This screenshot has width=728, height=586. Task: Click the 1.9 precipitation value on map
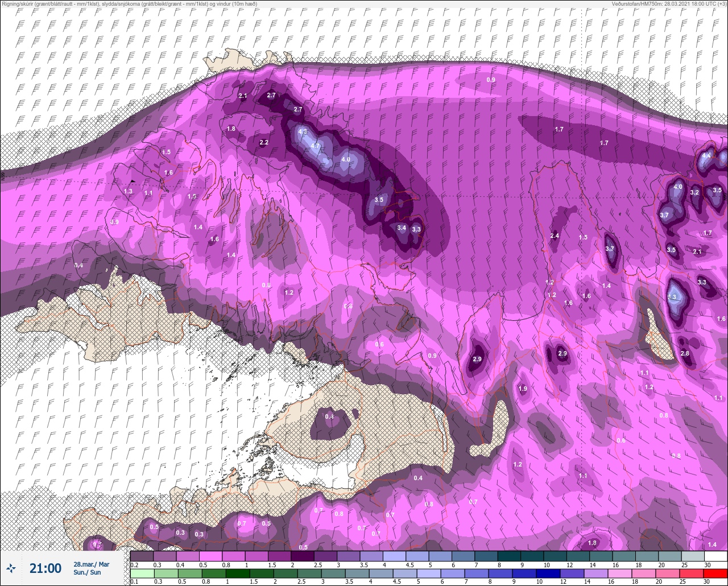pyautogui.click(x=523, y=389)
